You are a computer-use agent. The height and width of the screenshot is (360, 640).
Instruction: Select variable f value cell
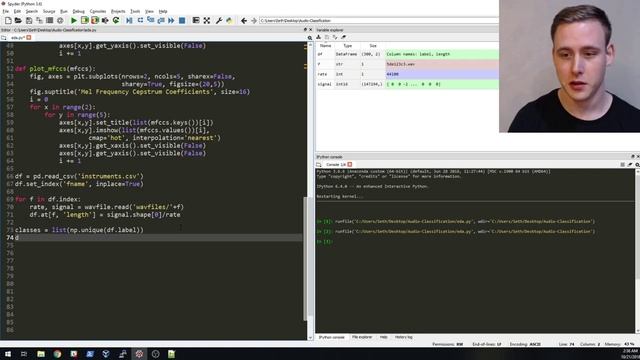[x=442, y=64]
